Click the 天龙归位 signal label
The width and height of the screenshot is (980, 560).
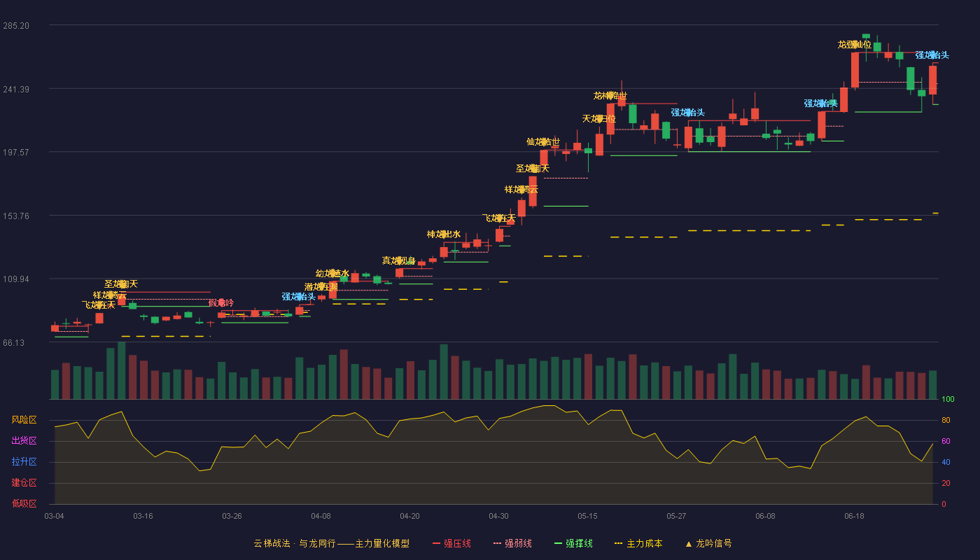(599, 119)
